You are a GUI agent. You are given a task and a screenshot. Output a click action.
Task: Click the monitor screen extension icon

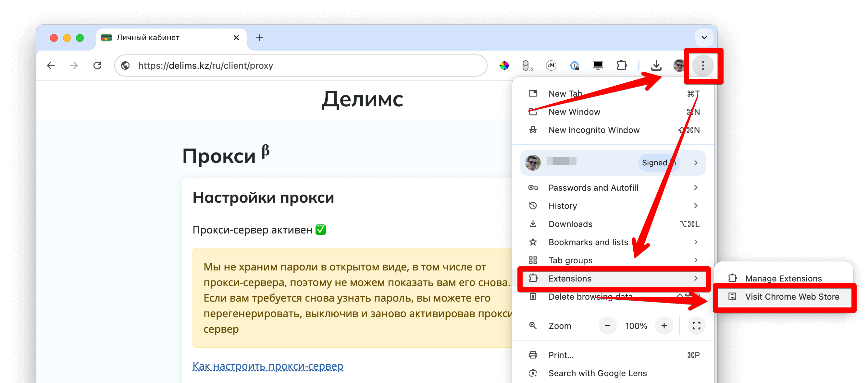pos(598,65)
